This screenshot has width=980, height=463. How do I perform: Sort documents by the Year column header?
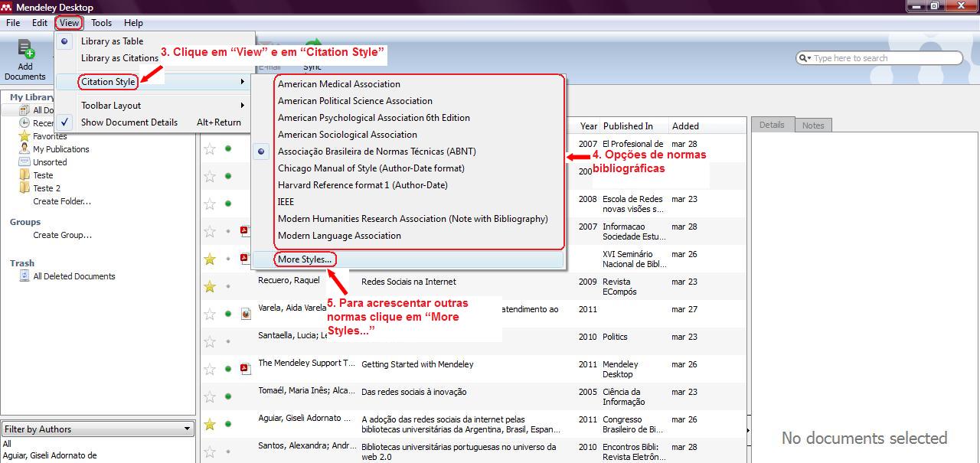tap(588, 126)
